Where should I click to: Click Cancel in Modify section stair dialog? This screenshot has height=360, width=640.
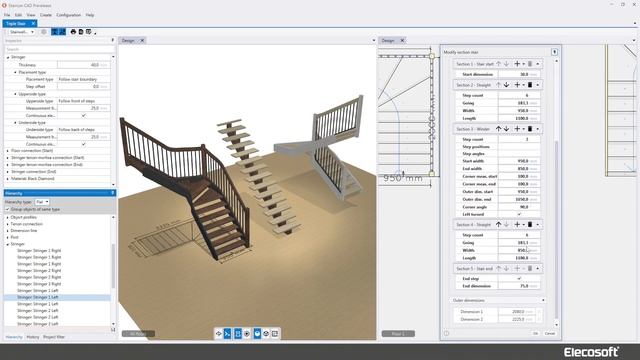point(550,333)
